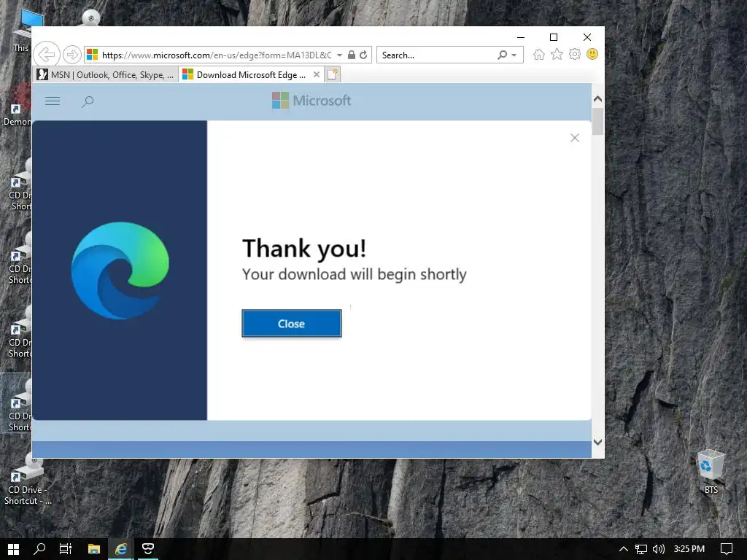Click the lock security icon in address bar

click(x=351, y=55)
